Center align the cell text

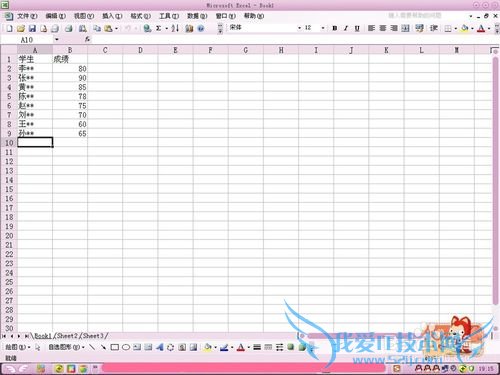click(x=383, y=28)
